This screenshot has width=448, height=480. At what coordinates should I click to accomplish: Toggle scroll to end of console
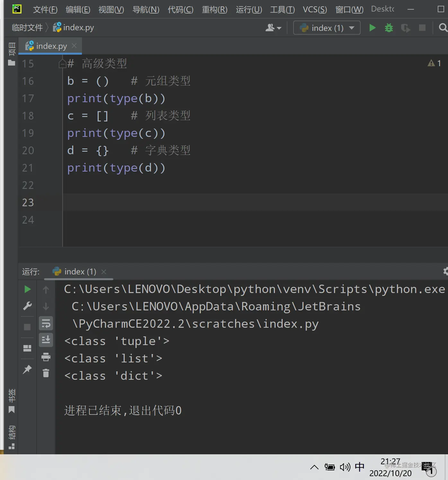(46, 340)
